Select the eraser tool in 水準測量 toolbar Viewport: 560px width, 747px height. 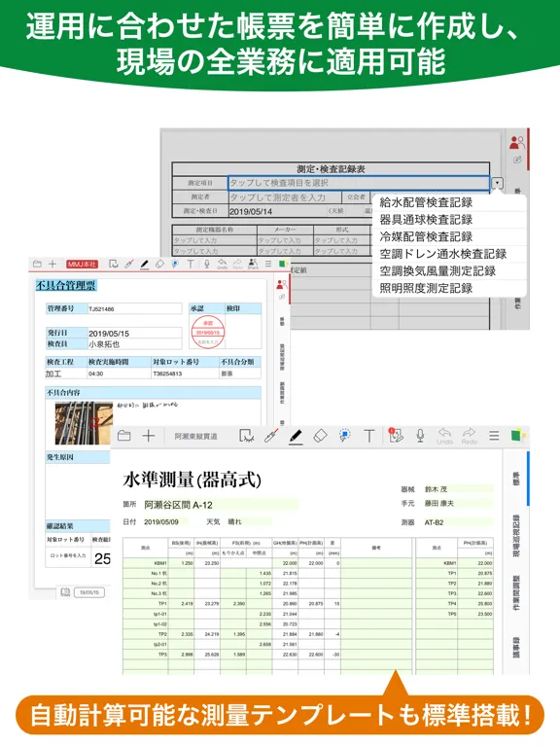click(x=321, y=436)
